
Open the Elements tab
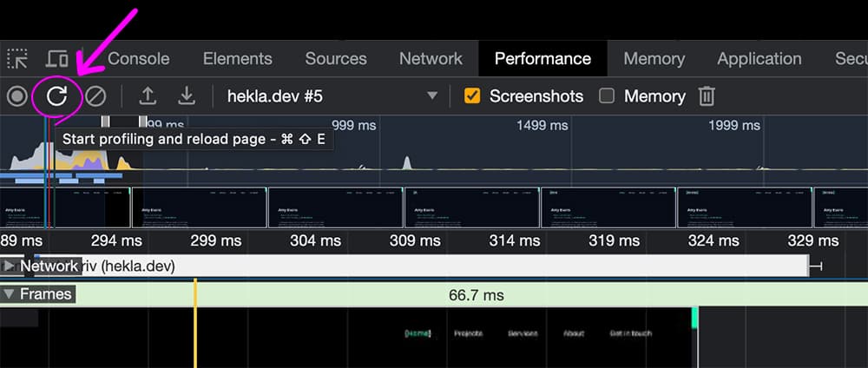tap(237, 59)
